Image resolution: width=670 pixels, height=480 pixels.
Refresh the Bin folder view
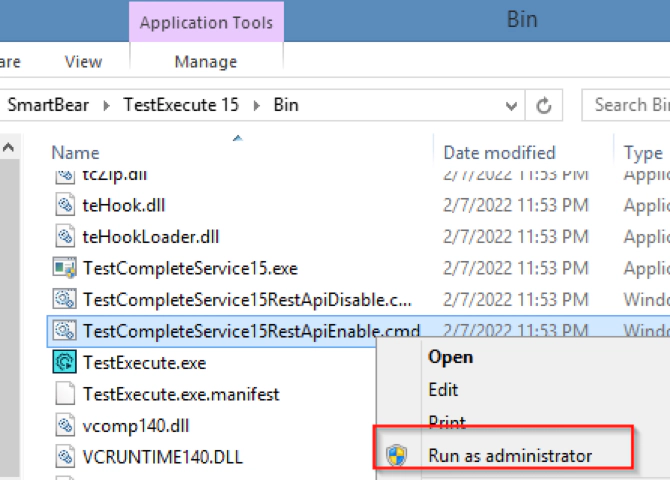(544, 105)
